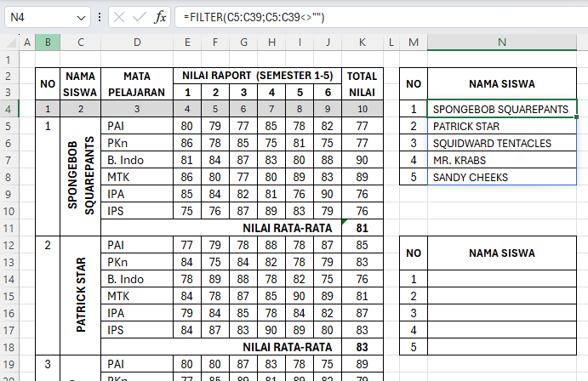Select column K header
This screenshot has width=588, height=381.
[x=363, y=43]
